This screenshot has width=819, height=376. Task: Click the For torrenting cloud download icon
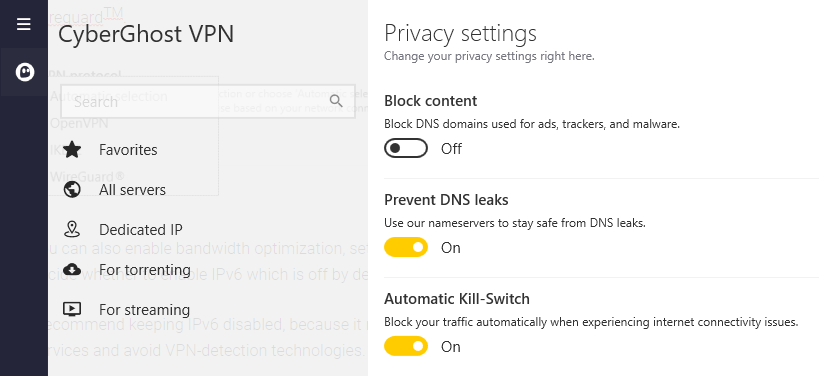(x=72, y=269)
